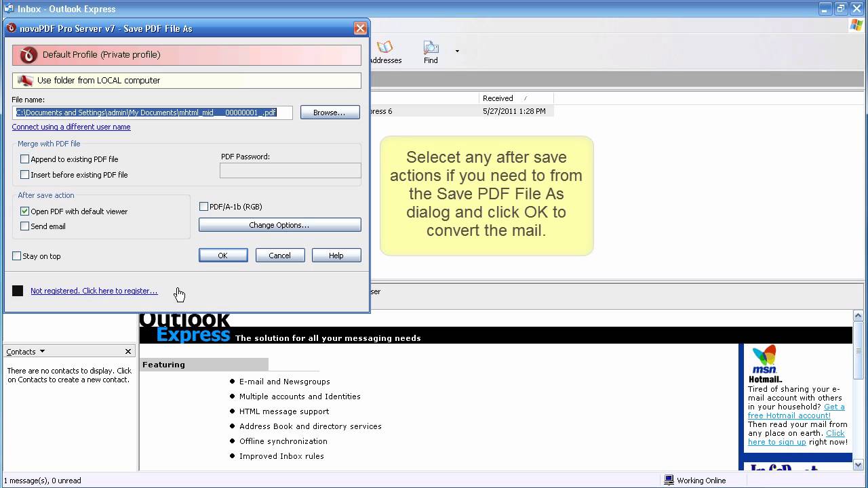Screen dimensions: 868x488
Task: Click the Browse... button
Action: point(330,113)
